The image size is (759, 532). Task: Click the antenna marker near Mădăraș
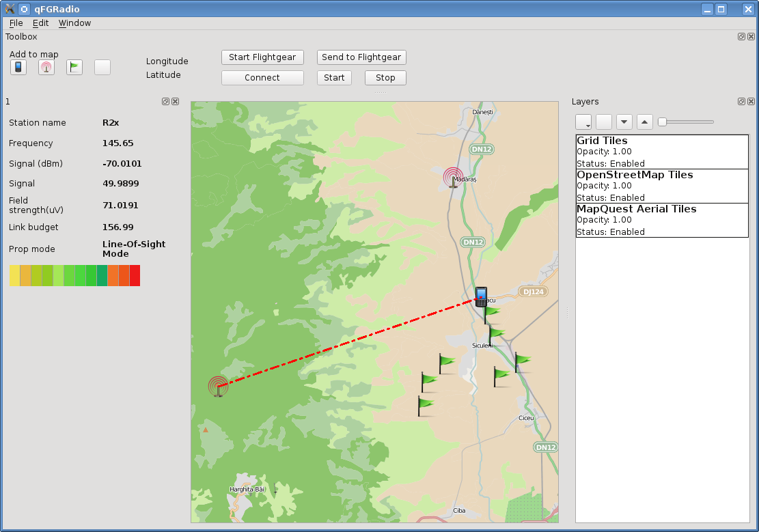pos(453,178)
